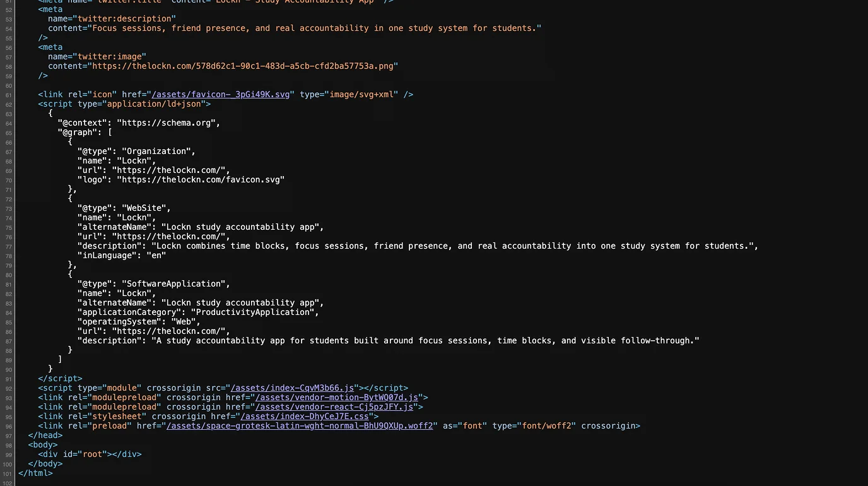Click the "operatingSystem": "Web" line
Screen dimensions: 868x486
[x=139, y=322]
